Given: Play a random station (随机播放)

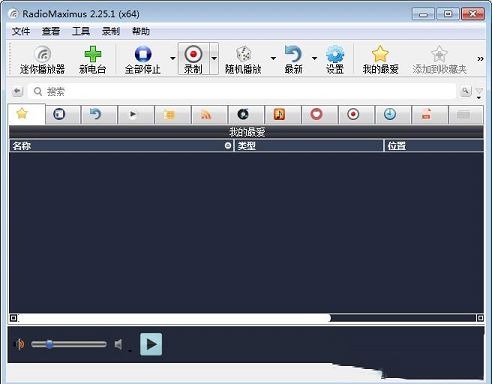Looking at the screenshot, I should [x=243, y=59].
